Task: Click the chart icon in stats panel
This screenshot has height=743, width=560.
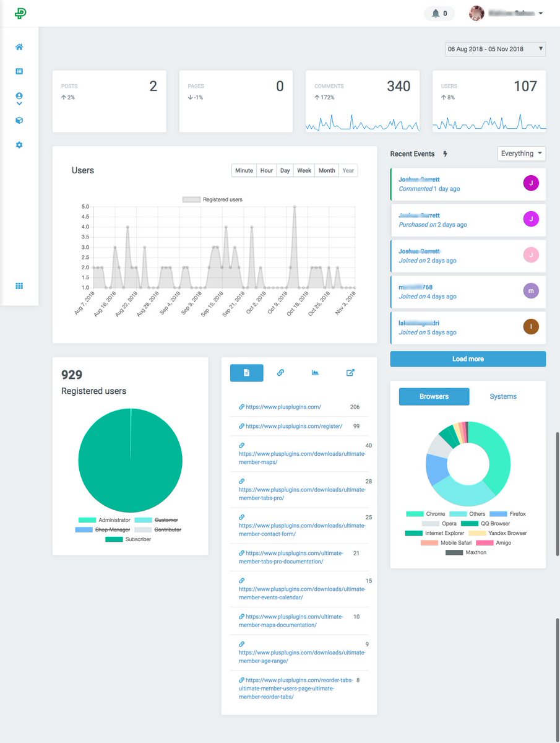Action: [315, 373]
